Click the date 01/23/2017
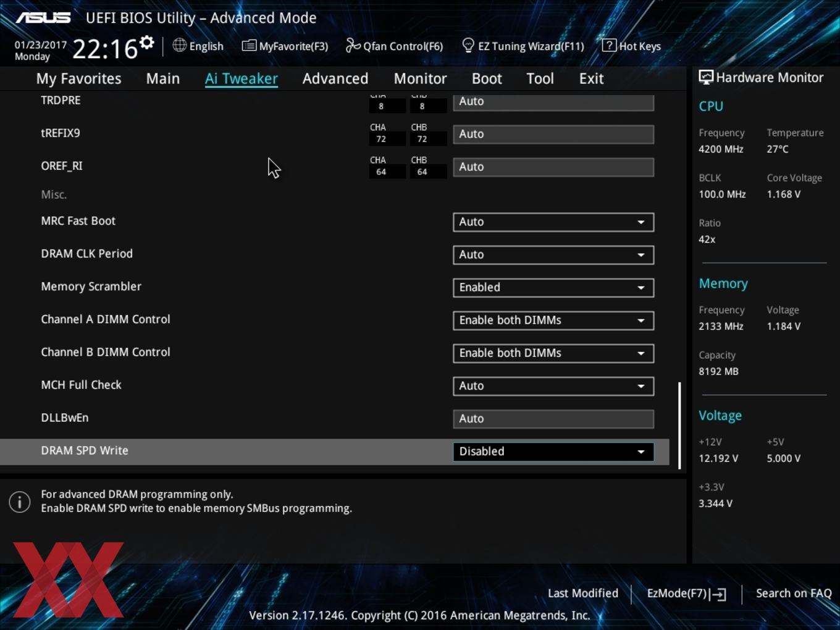840x630 pixels. click(x=41, y=45)
